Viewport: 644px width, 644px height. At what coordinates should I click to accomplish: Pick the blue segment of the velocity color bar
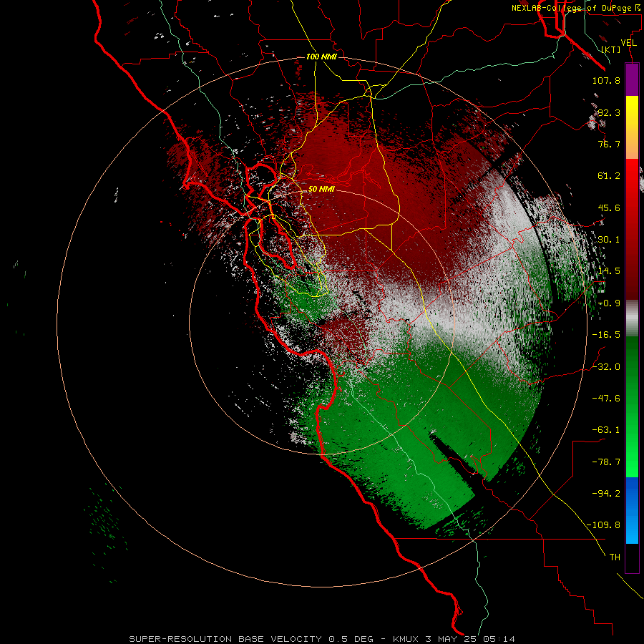(x=632, y=510)
